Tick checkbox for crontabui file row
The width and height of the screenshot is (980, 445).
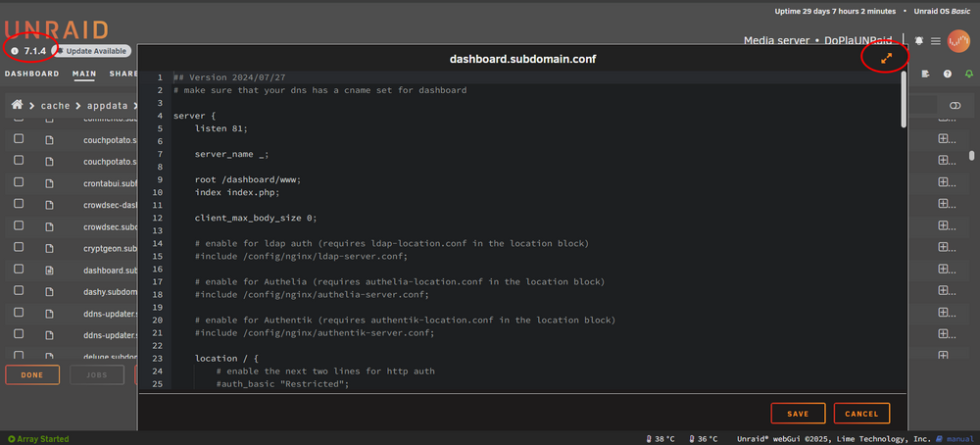pyautogui.click(x=19, y=182)
